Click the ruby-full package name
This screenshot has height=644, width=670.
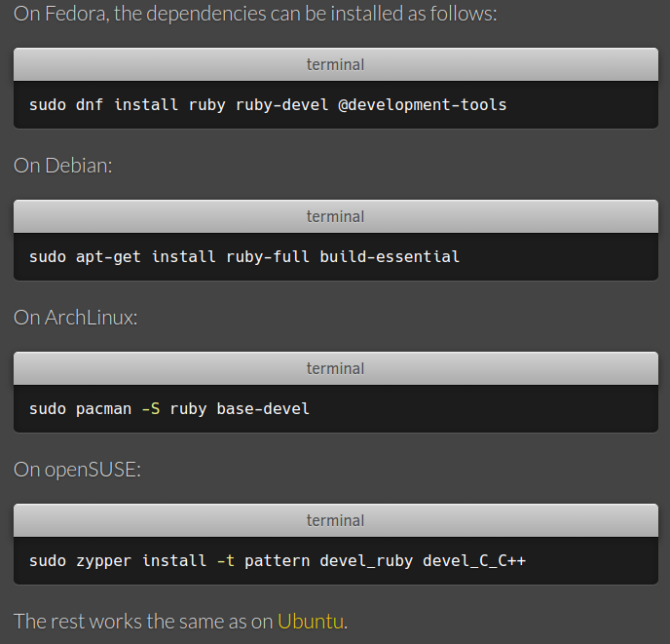268,257
